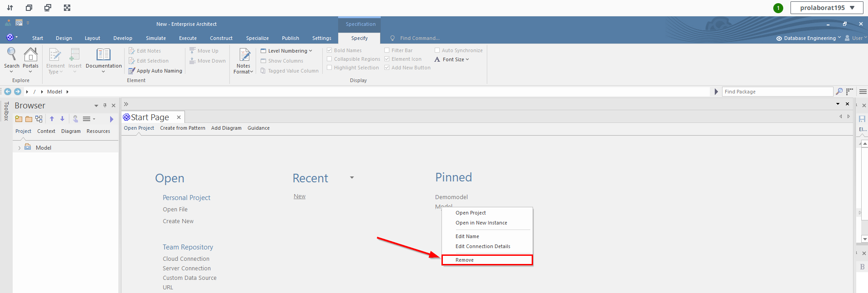Click New Package icon in Browser toolbar
The height and width of the screenshot is (293, 868).
[x=19, y=119]
